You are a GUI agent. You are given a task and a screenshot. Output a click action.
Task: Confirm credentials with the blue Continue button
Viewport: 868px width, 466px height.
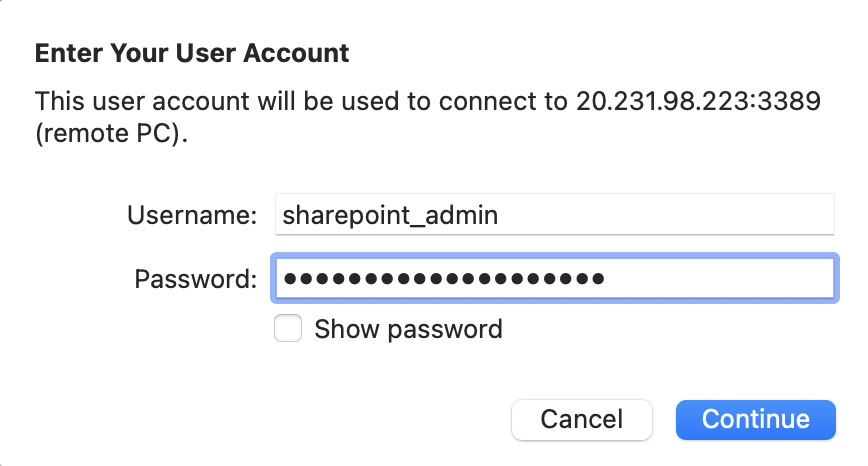755,419
